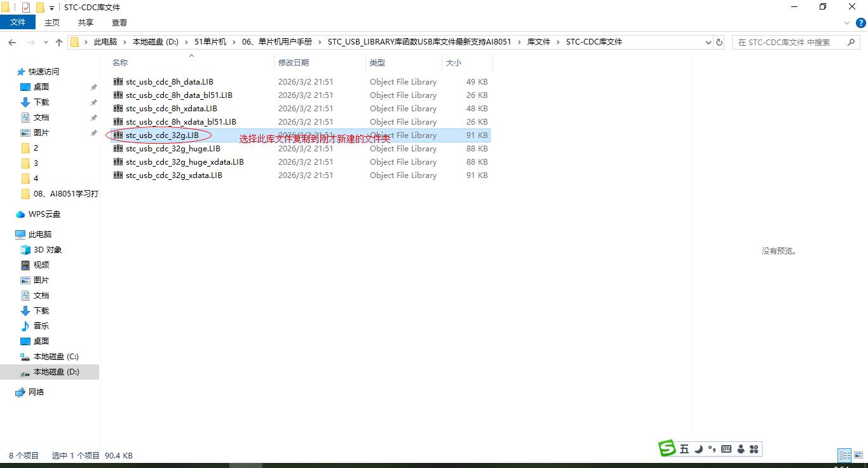Select the stc_usb_cdc_8h_data_bl51.LIB file icon
This screenshot has height=468, width=868.
point(118,95)
